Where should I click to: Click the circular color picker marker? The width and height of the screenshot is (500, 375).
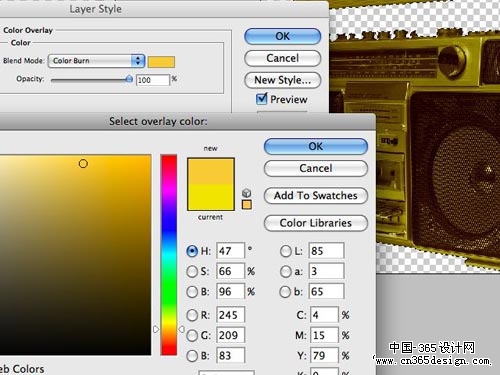pyautogui.click(x=83, y=164)
